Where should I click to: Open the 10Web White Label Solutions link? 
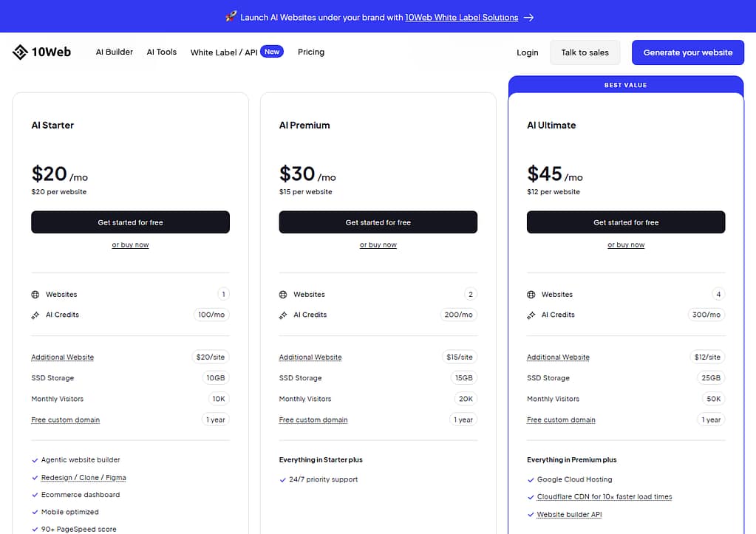pos(461,17)
